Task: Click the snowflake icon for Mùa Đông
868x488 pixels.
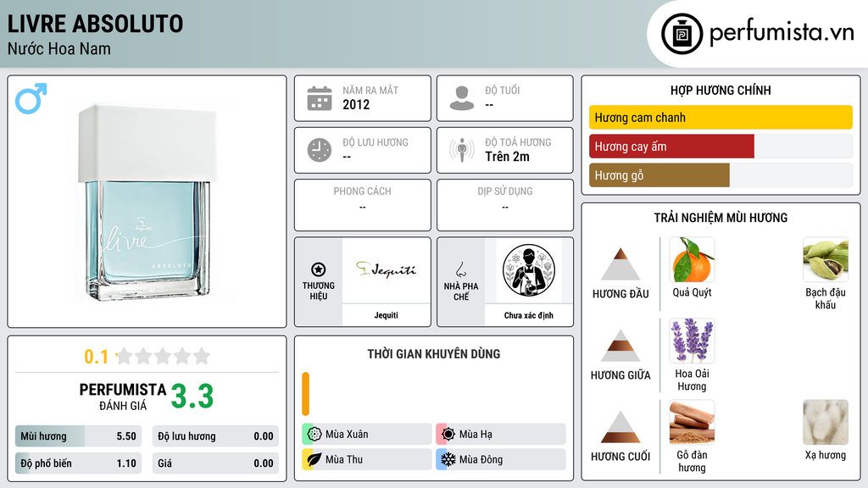Action: point(448,459)
